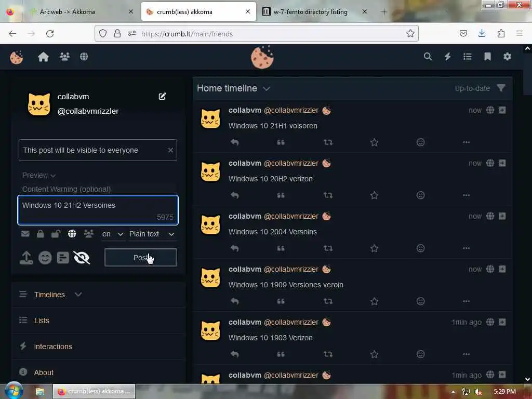The width and height of the screenshot is (532, 399).
Task: Set post visibility to followers-only closed lock
Action: tap(41, 234)
